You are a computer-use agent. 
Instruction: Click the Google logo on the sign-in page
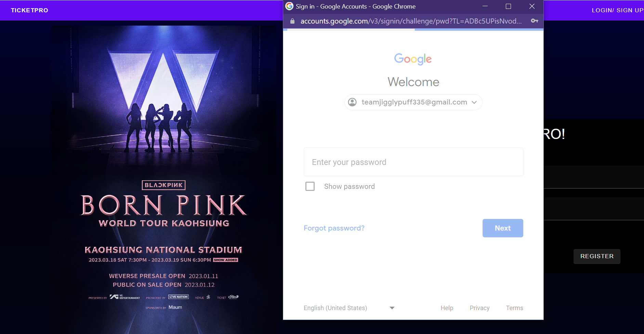click(x=412, y=59)
